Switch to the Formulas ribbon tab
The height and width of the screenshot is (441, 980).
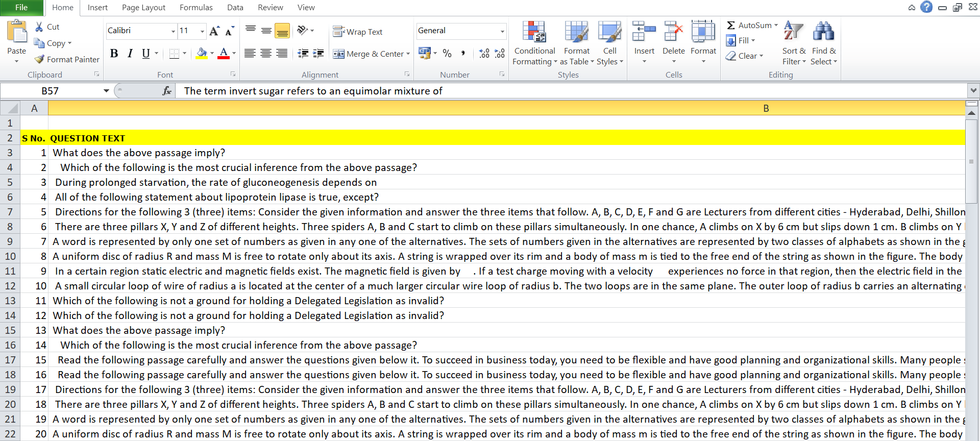coord(196,8)
